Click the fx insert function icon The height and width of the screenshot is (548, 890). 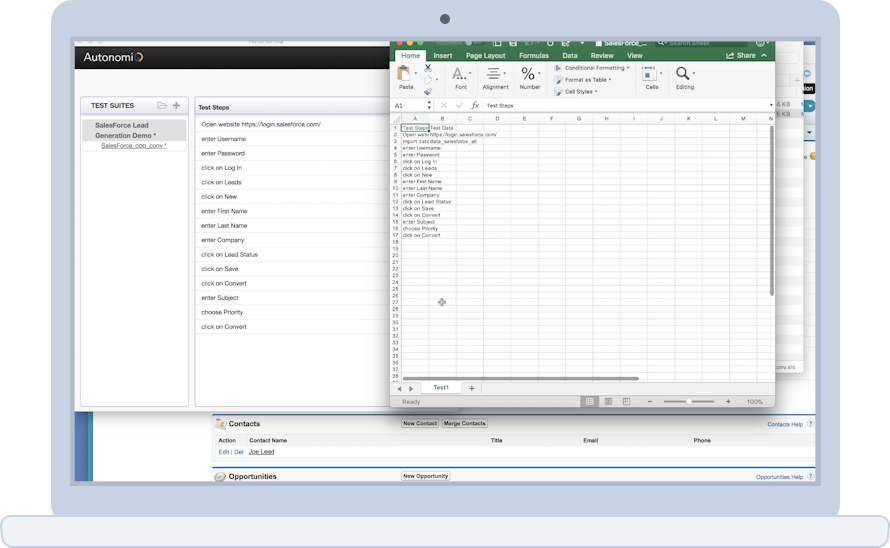[x=475, y=105]
